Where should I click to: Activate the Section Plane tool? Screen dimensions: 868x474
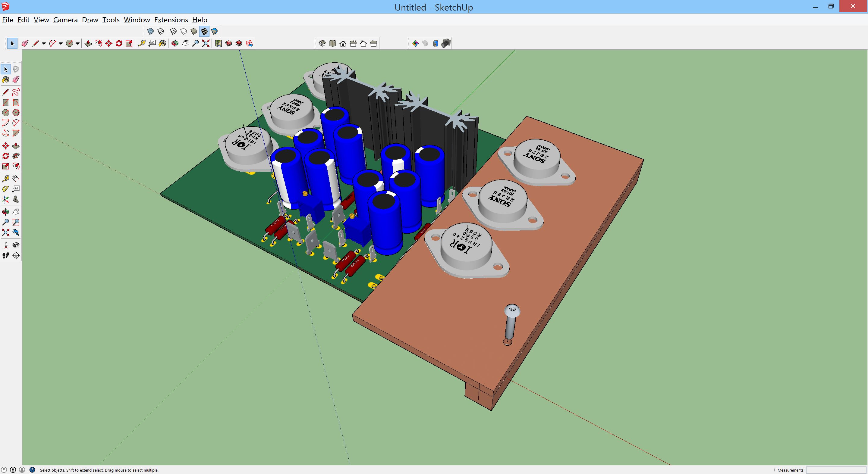(x=16, y=255)
